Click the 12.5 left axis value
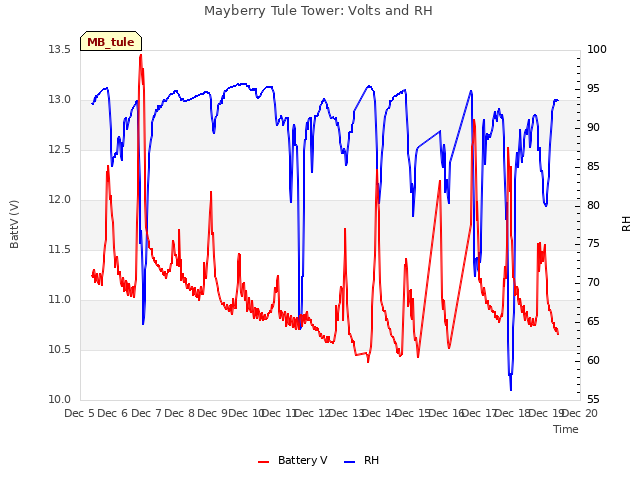Screen dimensions: 640x480 coord(59,150)
